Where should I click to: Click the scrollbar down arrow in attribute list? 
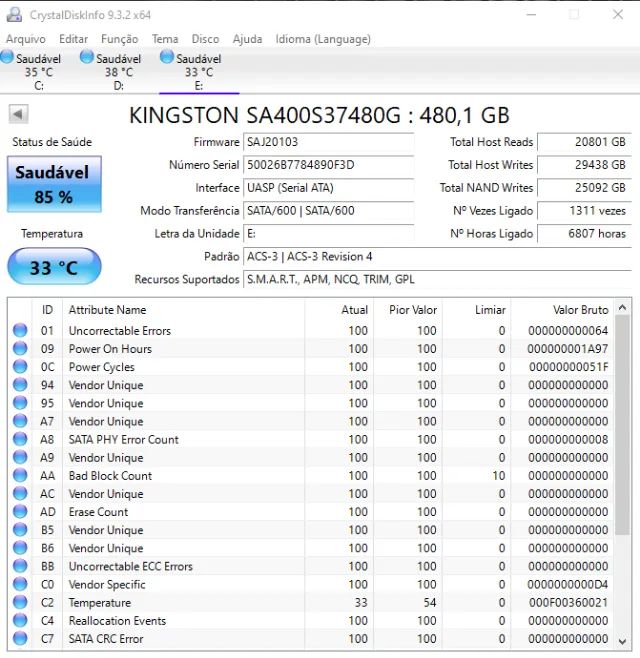point(622,641)
